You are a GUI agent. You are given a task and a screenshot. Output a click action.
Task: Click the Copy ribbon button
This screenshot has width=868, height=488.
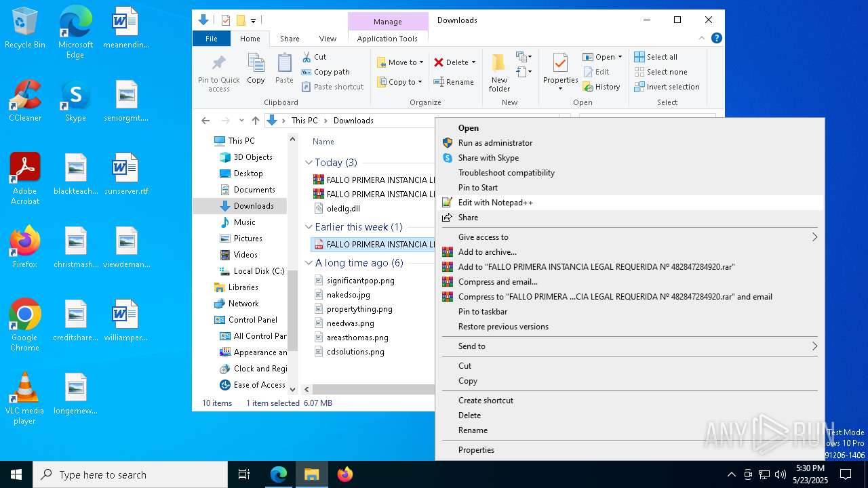(256, 69)
